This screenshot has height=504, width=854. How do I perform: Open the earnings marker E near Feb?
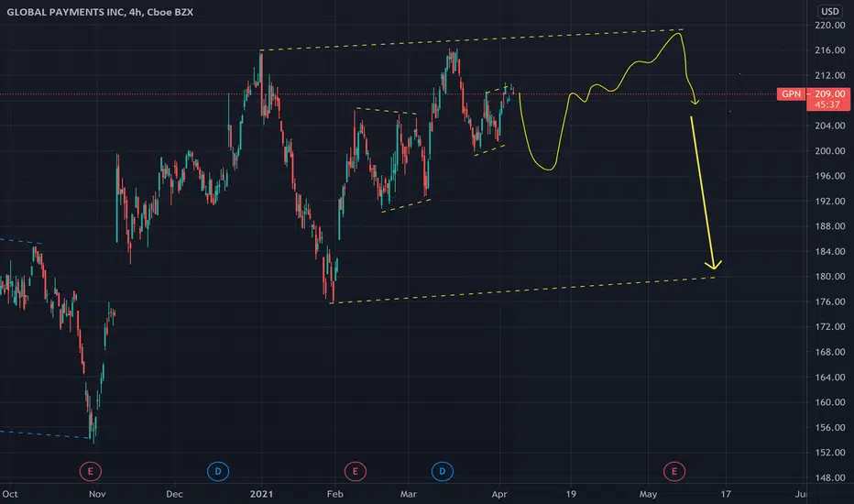(x=356, y=471)
